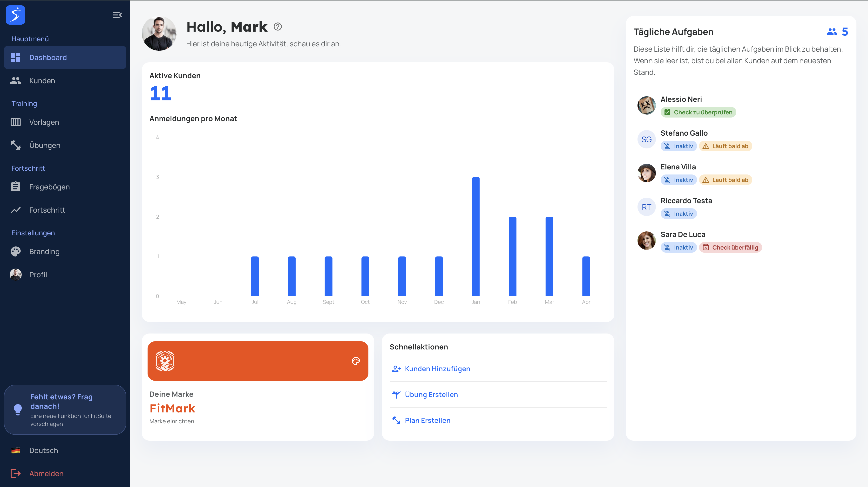
Task: Open the Deutsch language selector
Action: coord(65,450)
